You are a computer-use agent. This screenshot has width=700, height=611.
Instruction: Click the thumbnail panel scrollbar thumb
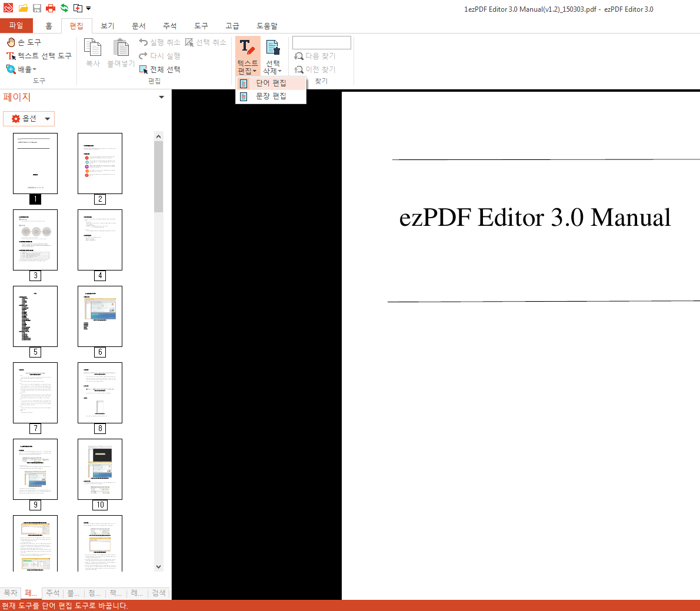pyautogui.click(x=158, y=177)
